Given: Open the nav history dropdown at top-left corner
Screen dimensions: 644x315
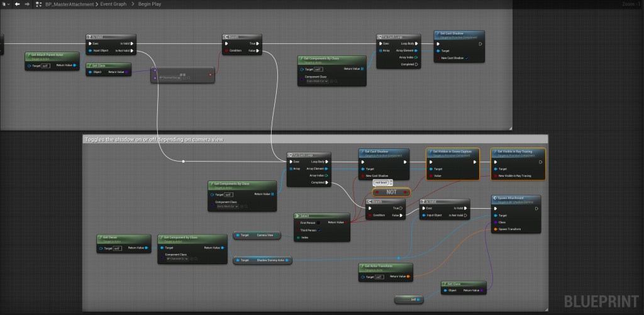Looking at the screenshot, I should (x=5, y=4).
